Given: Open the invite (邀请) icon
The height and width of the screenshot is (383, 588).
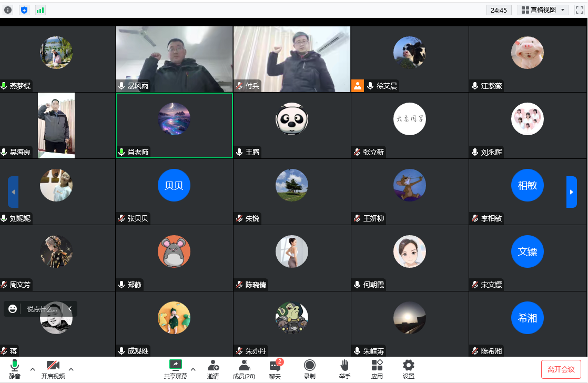Looking at the screenshot, I should 213,369.
